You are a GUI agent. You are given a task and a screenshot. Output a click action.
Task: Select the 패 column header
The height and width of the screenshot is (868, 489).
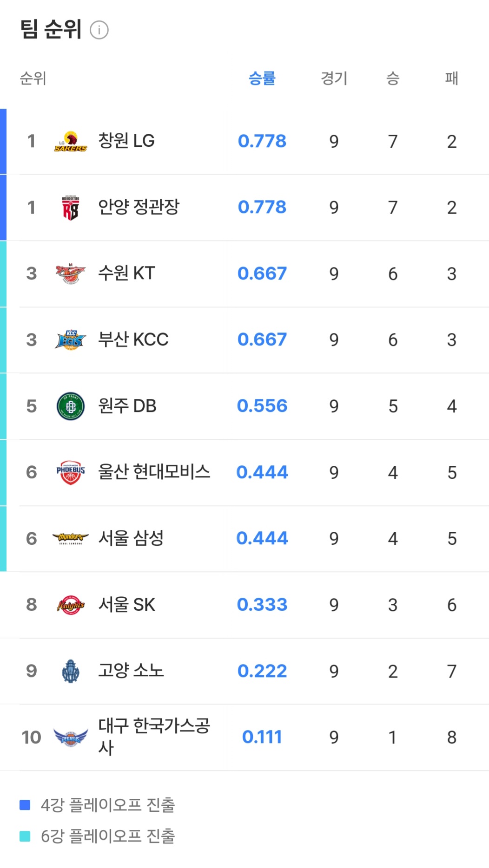451,78
